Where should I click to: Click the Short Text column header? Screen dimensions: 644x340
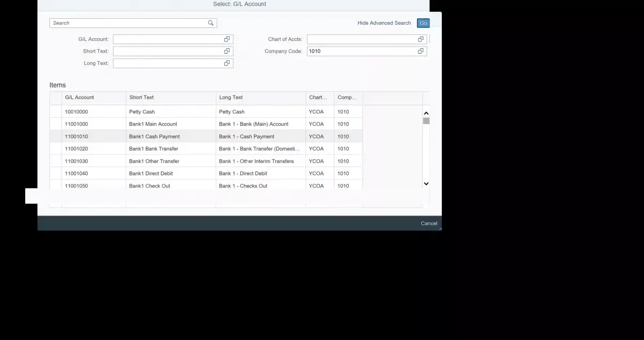coord(171,98)
